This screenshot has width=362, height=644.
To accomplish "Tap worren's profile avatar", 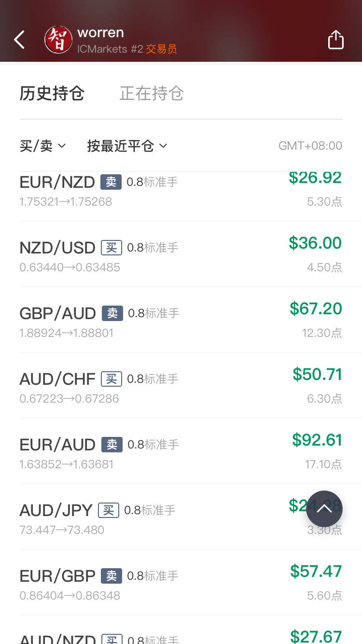I will tap(58, 40).
